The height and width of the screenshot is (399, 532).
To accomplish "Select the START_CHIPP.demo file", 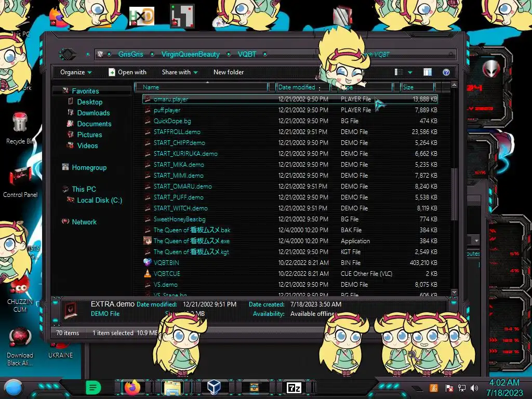I will point(290,142).
